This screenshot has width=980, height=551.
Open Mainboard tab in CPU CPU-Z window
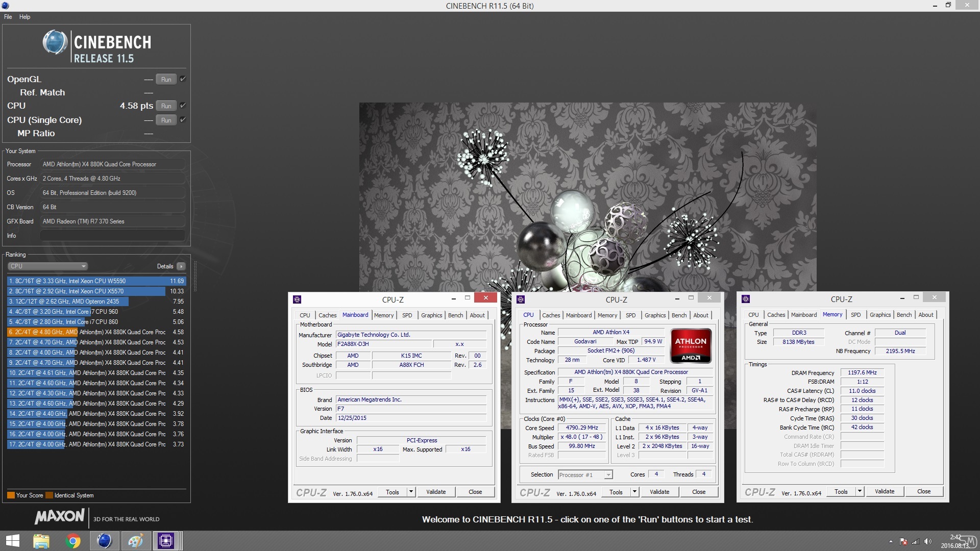pyautogui.click(x=579, y=315)
